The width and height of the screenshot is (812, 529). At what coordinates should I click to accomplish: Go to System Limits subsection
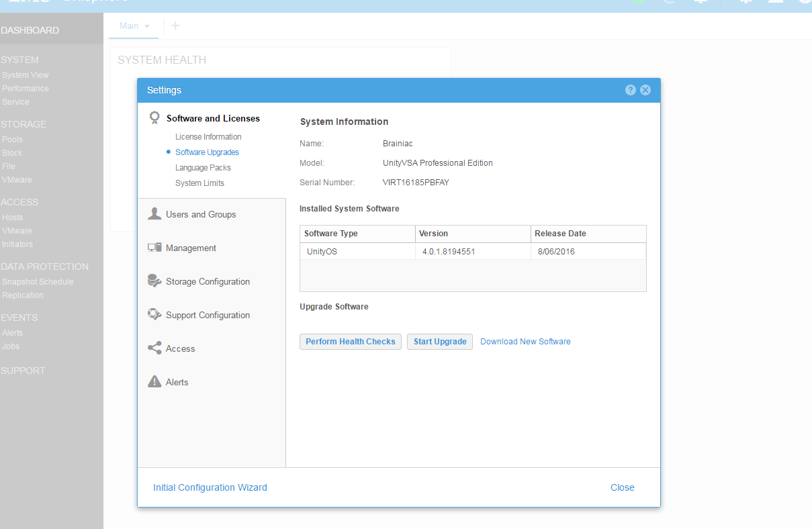tap(199, 183)
